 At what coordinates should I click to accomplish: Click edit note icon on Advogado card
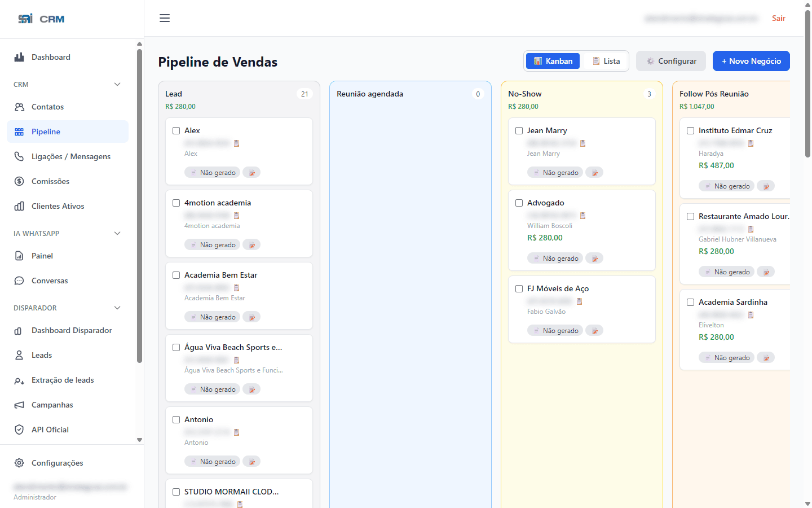click(x=594, y=259)
